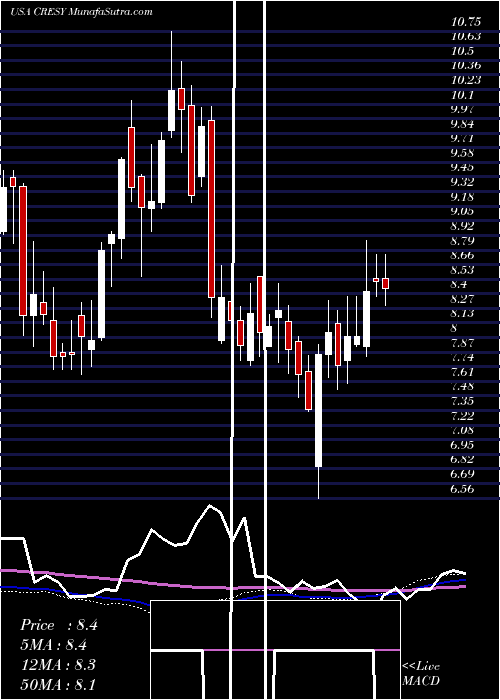Click the 7.61 price axis label

(462, 372)
